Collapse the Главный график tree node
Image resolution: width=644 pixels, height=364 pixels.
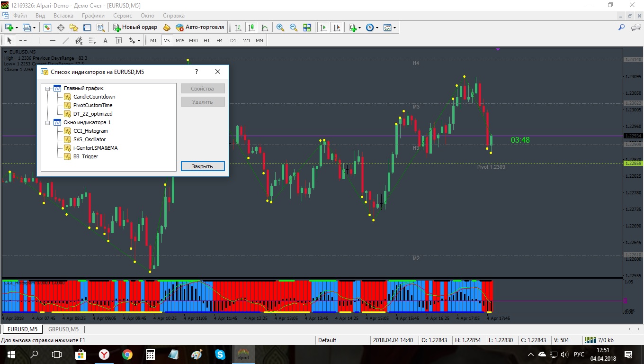(48, 89)
